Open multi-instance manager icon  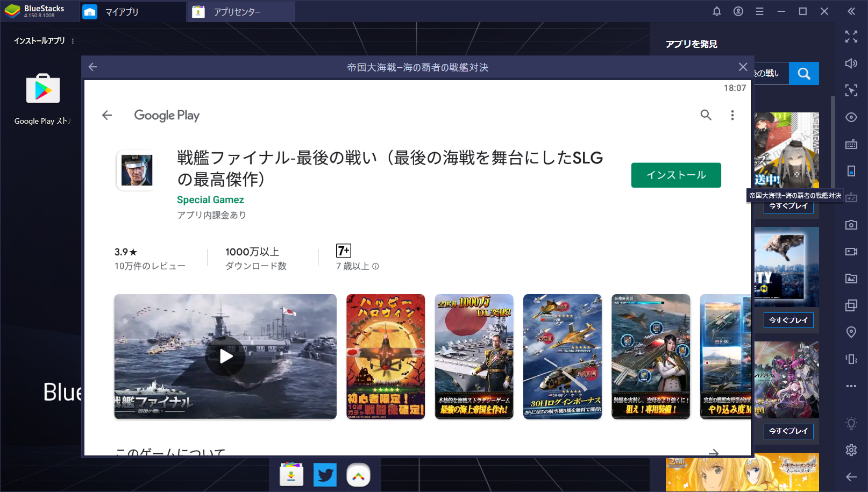click(x=851, y=305)
